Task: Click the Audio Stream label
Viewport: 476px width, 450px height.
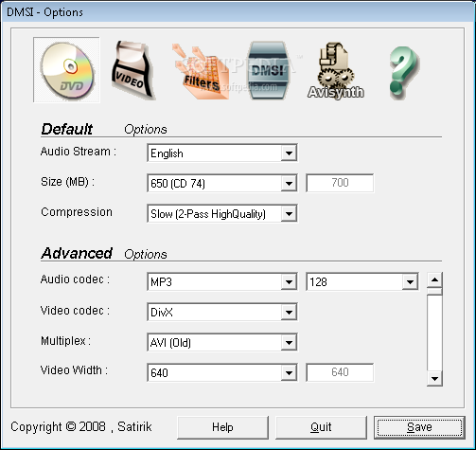Action: click(79, 152)
